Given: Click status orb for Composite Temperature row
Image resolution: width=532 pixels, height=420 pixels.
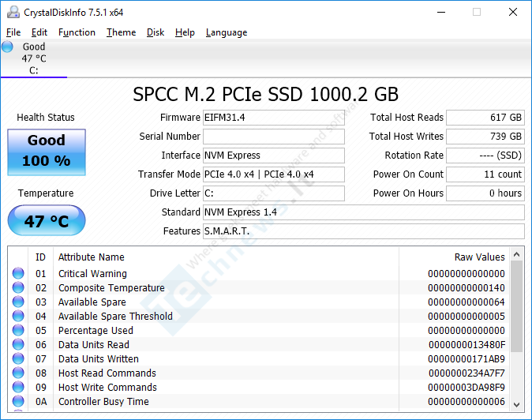Looking at the screenshot, I should pos(18,287).
